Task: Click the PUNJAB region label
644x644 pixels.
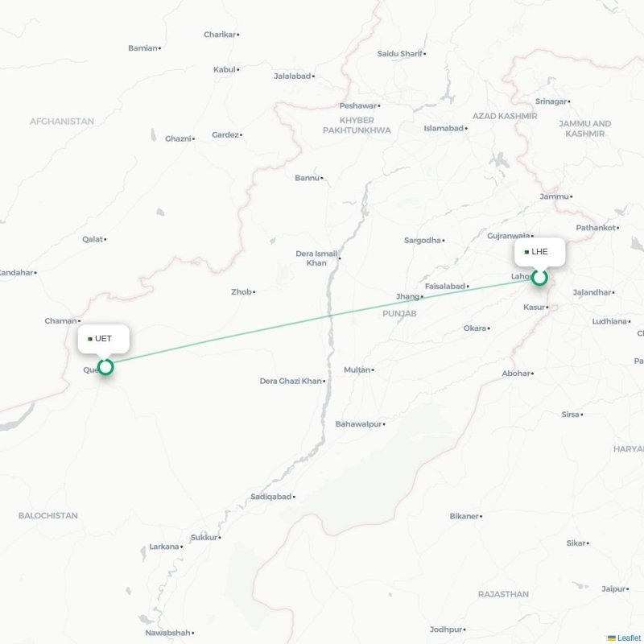Action: click(399, 313)
